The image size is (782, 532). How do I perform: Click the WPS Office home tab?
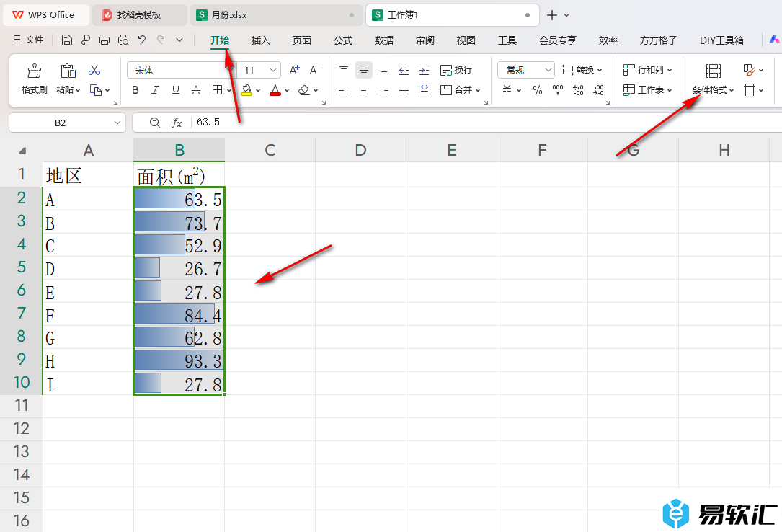coord(46,15)
